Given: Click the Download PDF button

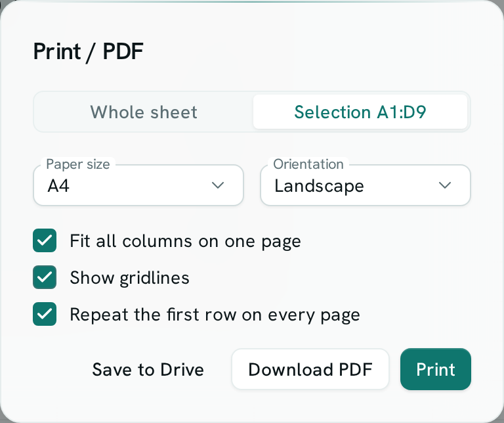Looking at the screenshot, I should 310,369.
